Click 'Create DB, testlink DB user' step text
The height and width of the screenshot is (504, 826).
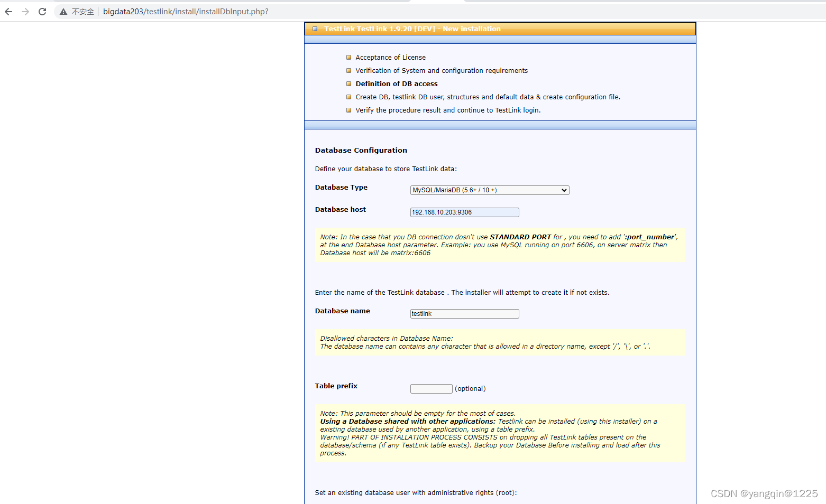(x=488, y=97)
